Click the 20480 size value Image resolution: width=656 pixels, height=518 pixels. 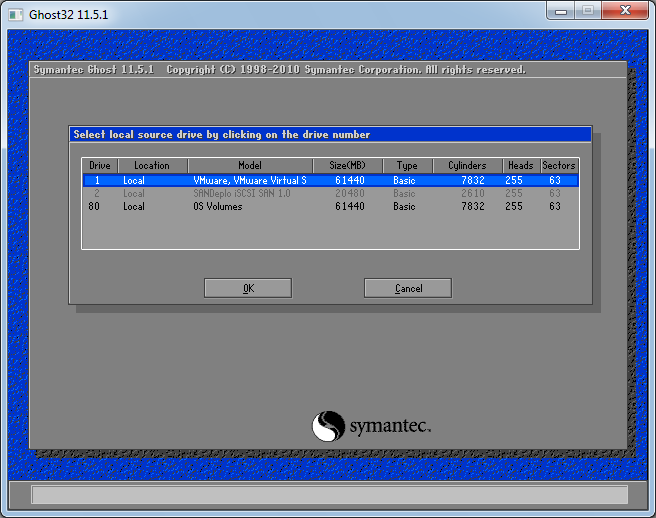coord(350,193)
